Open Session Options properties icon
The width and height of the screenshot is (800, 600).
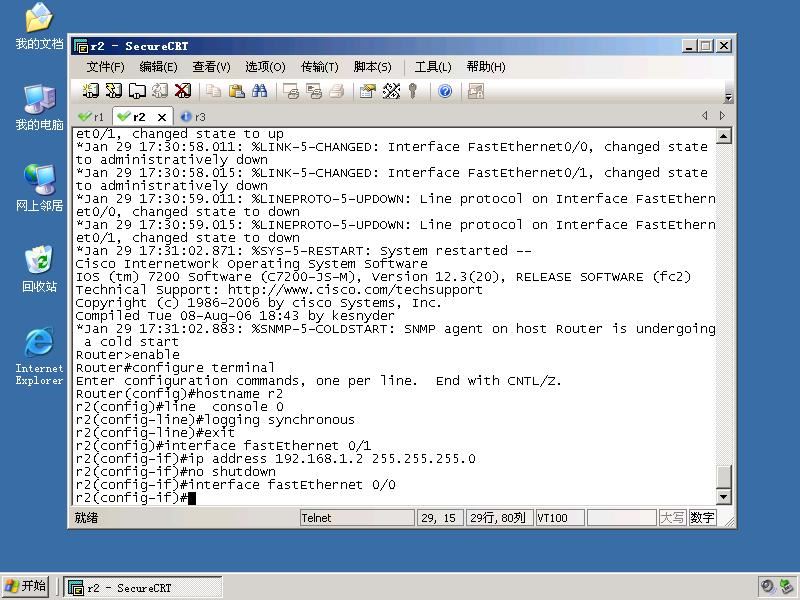coord(367,91)
